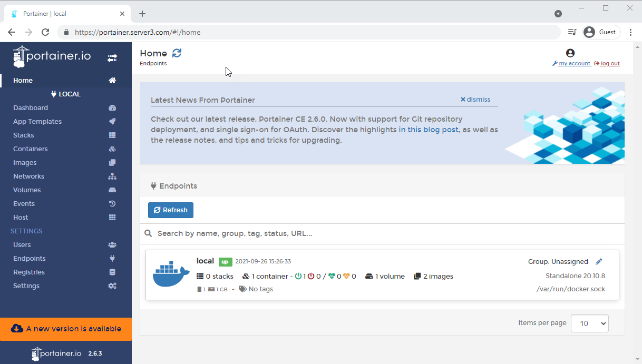Select Images in the sidebar
Screen dimensions: 642x364
(25, 163)
